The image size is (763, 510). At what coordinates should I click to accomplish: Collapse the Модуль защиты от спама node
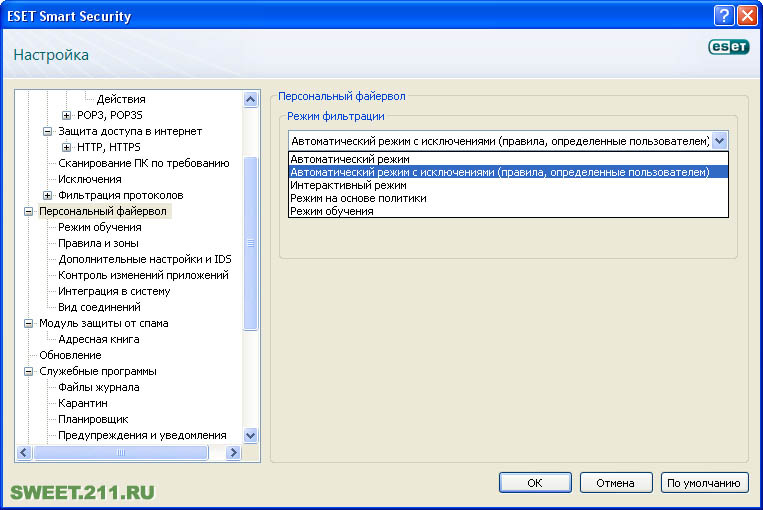pos(28,324)
